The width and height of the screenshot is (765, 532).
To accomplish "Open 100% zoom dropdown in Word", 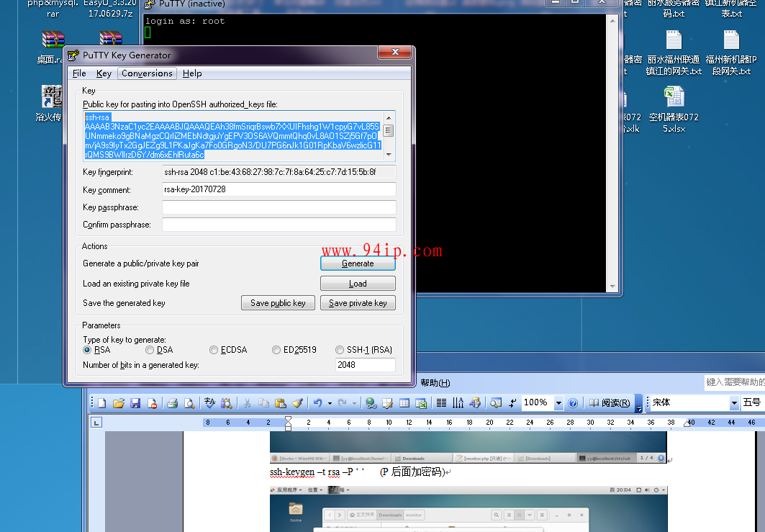I will click(559, 403).
